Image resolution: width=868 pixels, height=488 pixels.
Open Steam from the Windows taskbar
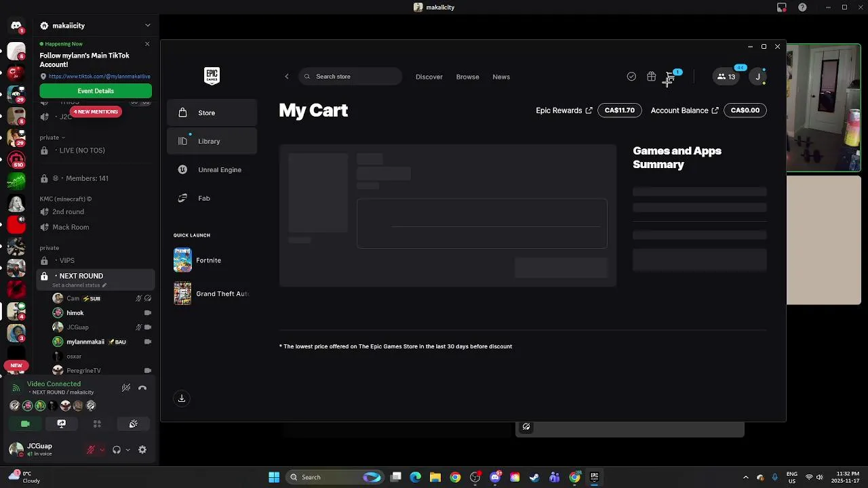(x=534, y=477)
